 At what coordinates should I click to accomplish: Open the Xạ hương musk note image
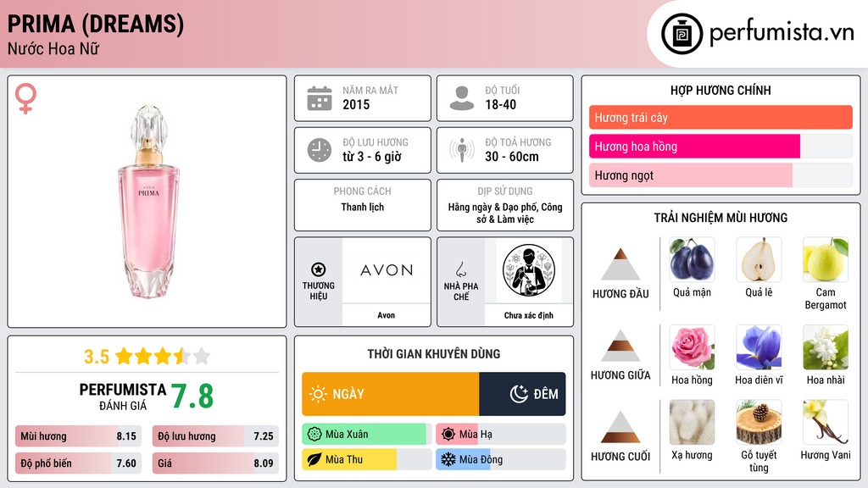tap(692, 423)
